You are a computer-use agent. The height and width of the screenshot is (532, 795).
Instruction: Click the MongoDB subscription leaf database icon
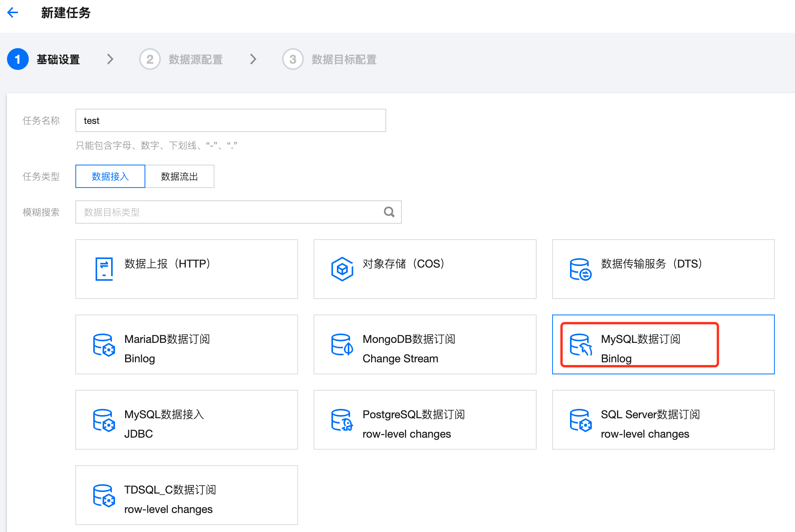(x=342, y=345)
